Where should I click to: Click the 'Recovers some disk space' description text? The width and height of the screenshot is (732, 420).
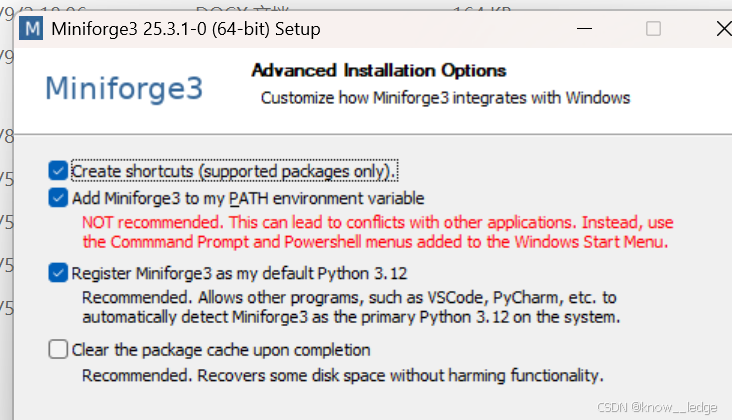point(343,375)
